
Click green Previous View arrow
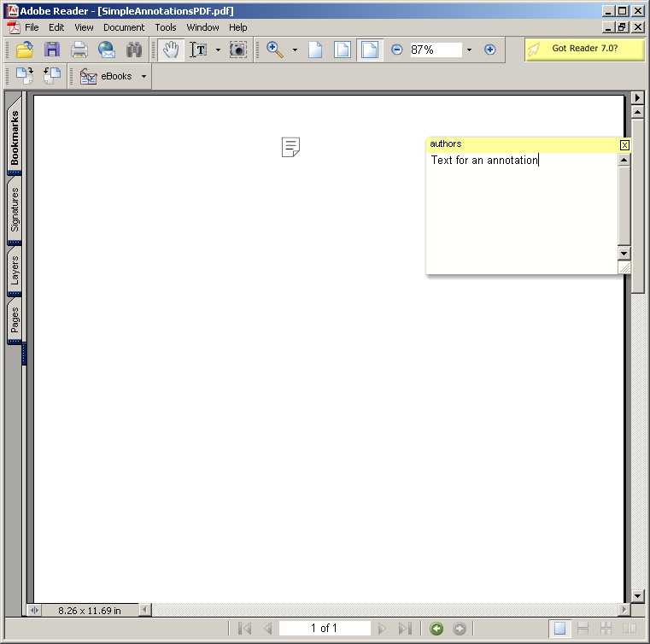click(x=436, y=629)
